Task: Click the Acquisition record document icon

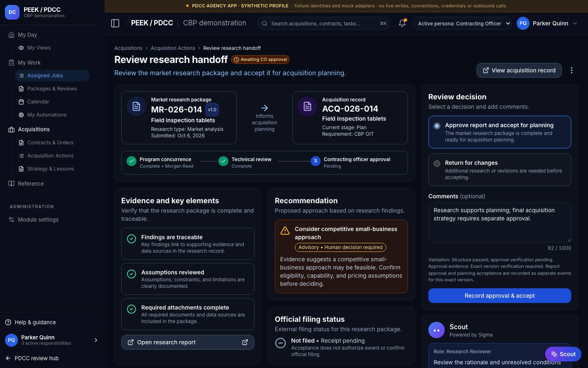Action: [307, 106]
